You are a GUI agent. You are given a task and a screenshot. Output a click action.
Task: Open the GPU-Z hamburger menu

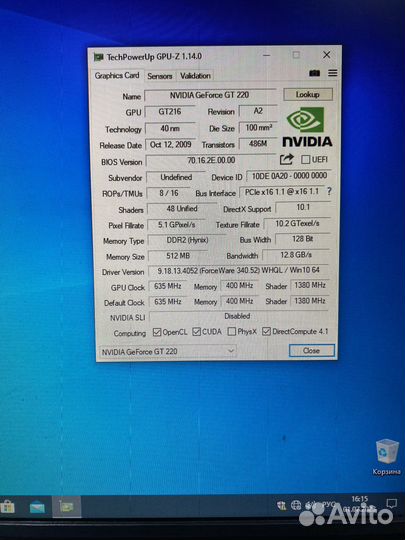pyautogui.click(x=333, y=73)
